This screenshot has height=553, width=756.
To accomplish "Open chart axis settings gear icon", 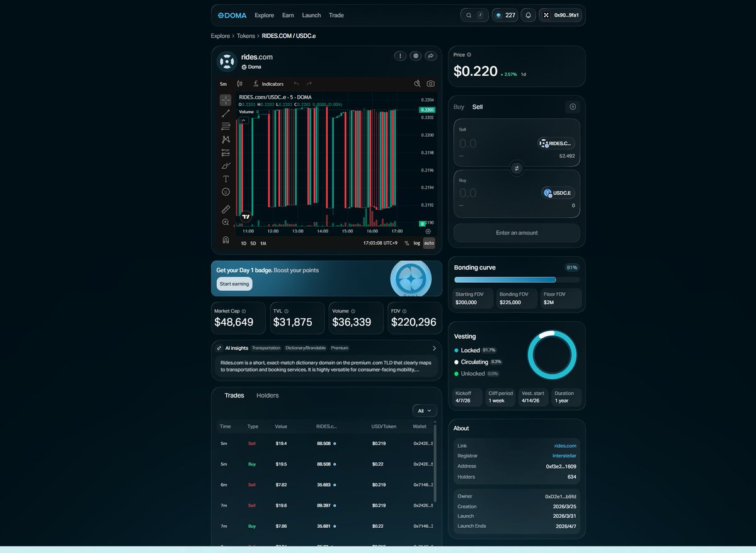I will point(428,231).
